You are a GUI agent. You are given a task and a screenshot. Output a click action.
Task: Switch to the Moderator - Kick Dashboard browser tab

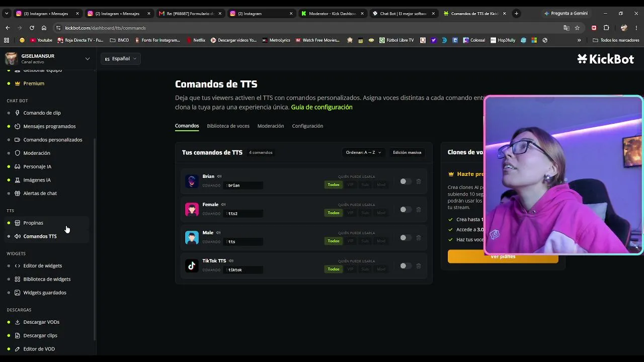tap(332, 14)
